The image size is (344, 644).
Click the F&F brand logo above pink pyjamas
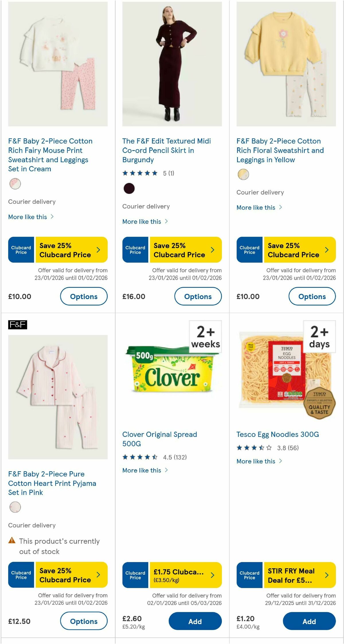[x=18, y=325]
